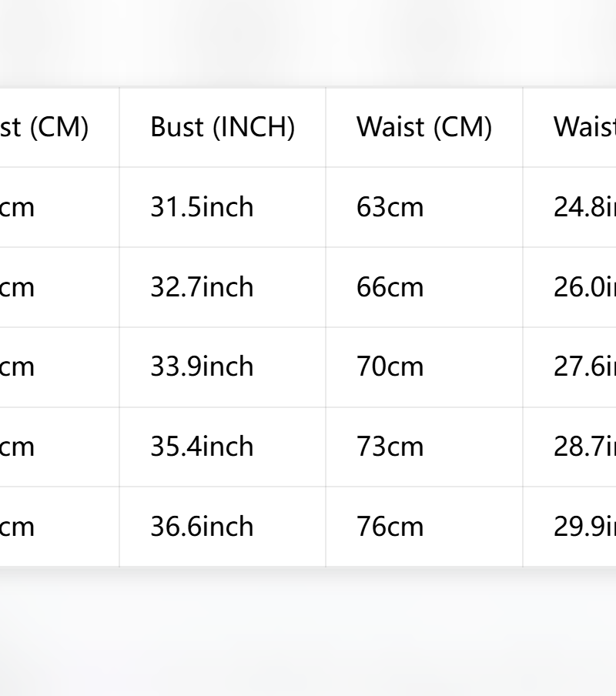
Task: Click the partially visible Waist inch header
Action: [x=570, y=127]
